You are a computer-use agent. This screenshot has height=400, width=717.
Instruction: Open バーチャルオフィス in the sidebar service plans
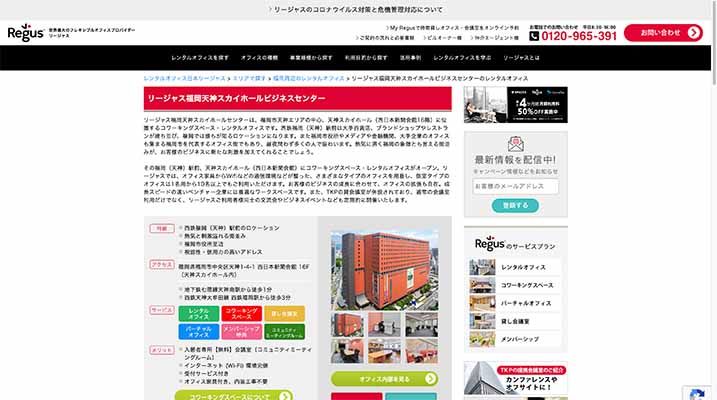(515, 304)
